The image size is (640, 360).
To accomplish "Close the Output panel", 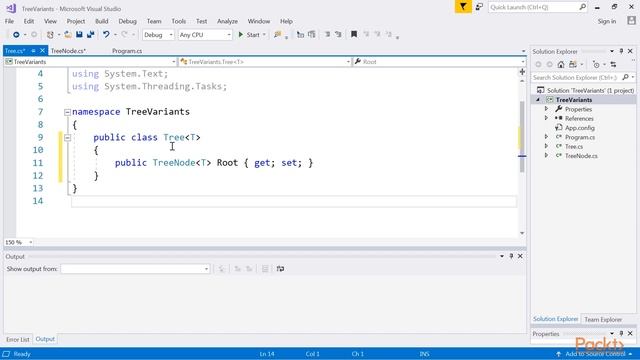I will (520, 256).
